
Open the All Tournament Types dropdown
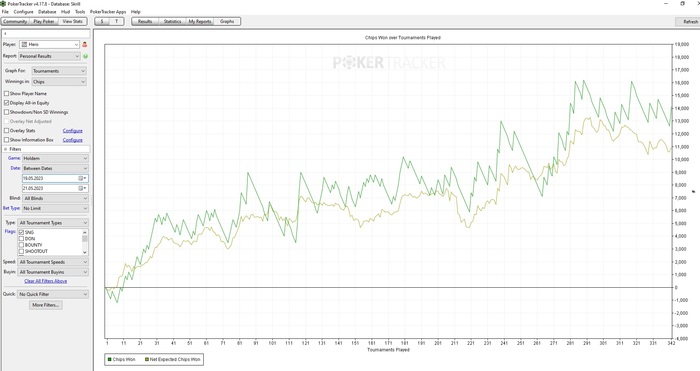point(53,223)
